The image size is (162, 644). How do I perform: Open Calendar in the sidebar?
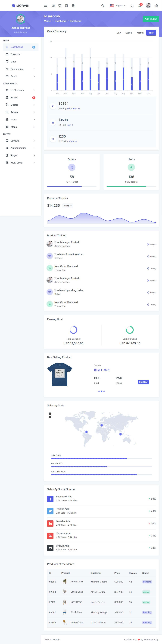[x=21, y=54]
